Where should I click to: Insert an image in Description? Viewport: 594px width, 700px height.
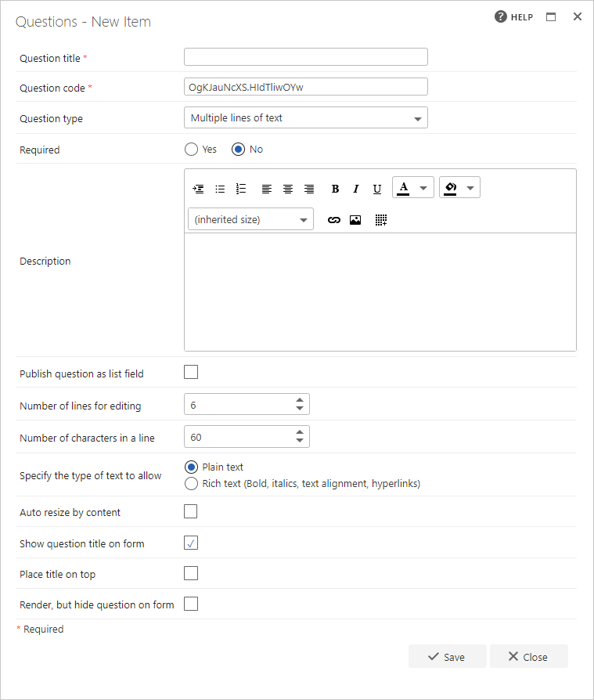355,220
